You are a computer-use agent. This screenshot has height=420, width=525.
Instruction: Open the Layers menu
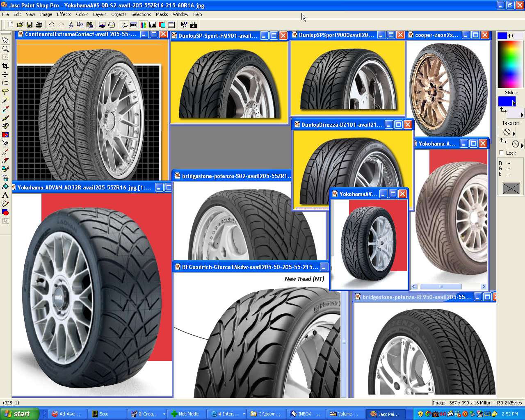[x=100, y=14]
